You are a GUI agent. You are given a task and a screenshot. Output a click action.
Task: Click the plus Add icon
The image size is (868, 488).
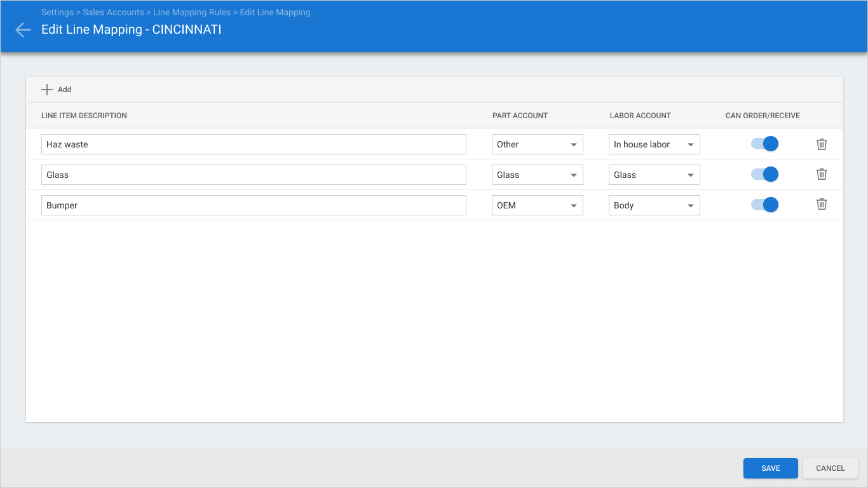[x=47, y=90]
